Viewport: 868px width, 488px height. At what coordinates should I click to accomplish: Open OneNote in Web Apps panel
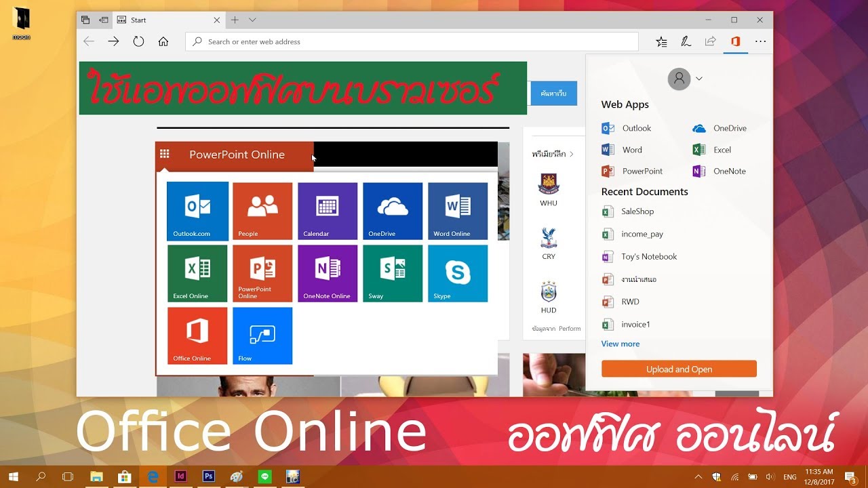point(719,171)
